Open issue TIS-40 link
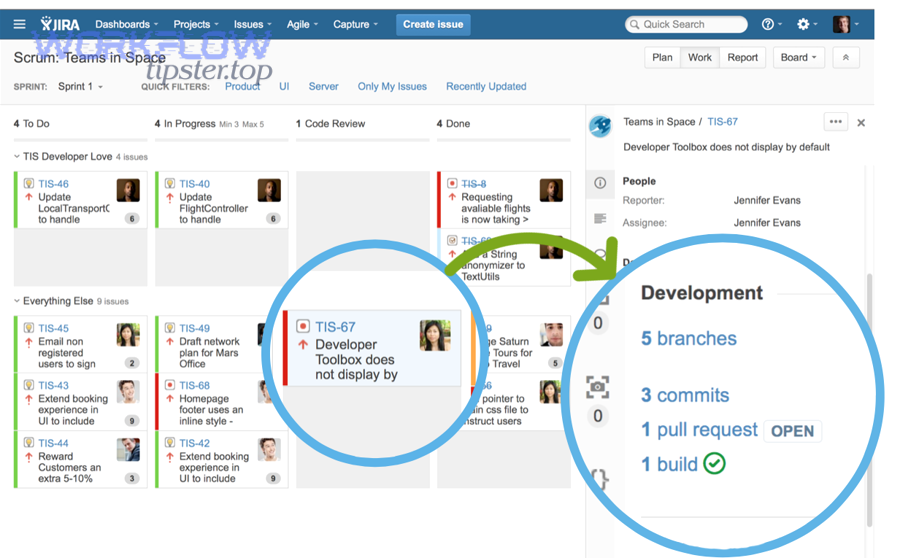Screen dimensions: 900x558 195,184
